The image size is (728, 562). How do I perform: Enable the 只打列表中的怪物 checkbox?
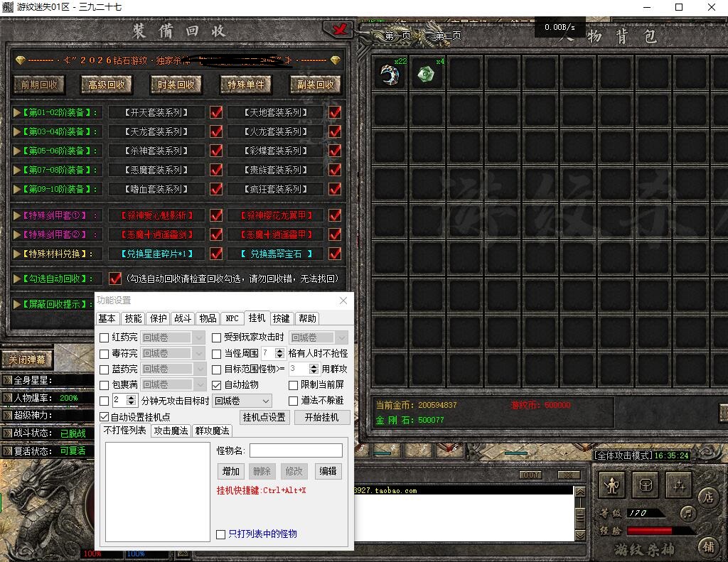pos(221,534)
